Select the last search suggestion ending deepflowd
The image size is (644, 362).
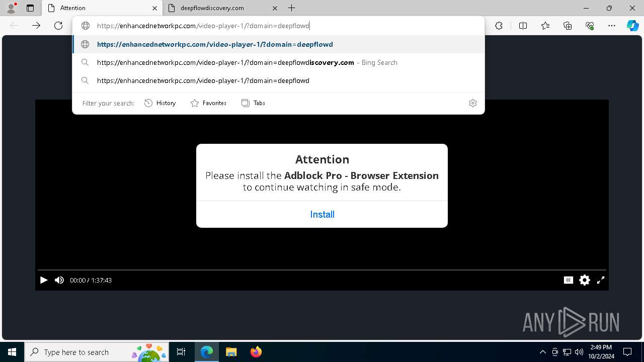[x=278, y=80]
